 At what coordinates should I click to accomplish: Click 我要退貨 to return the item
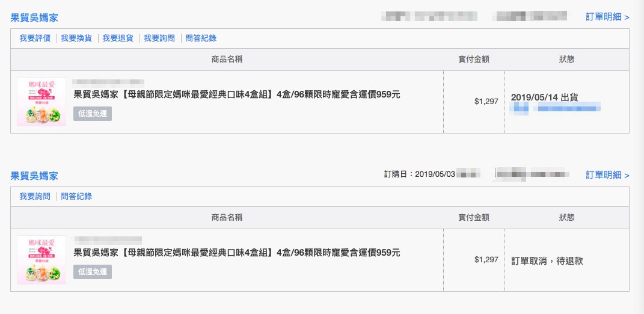point(118,38)
